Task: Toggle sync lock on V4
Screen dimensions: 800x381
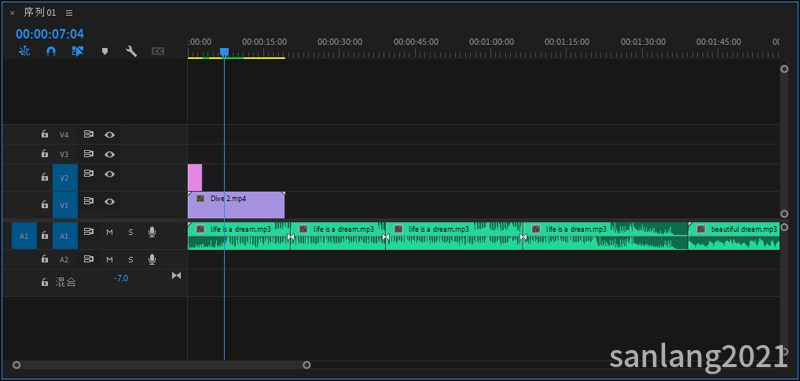Action: (89, 134)
